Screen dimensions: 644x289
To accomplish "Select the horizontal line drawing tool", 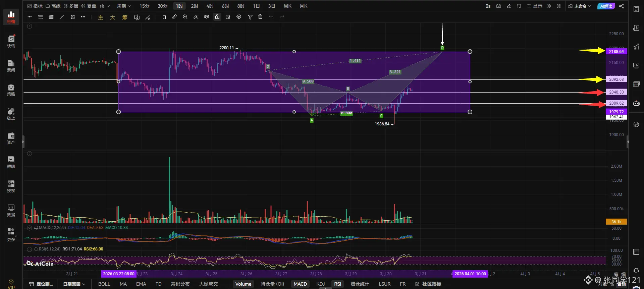I will (x=30, y=17).
